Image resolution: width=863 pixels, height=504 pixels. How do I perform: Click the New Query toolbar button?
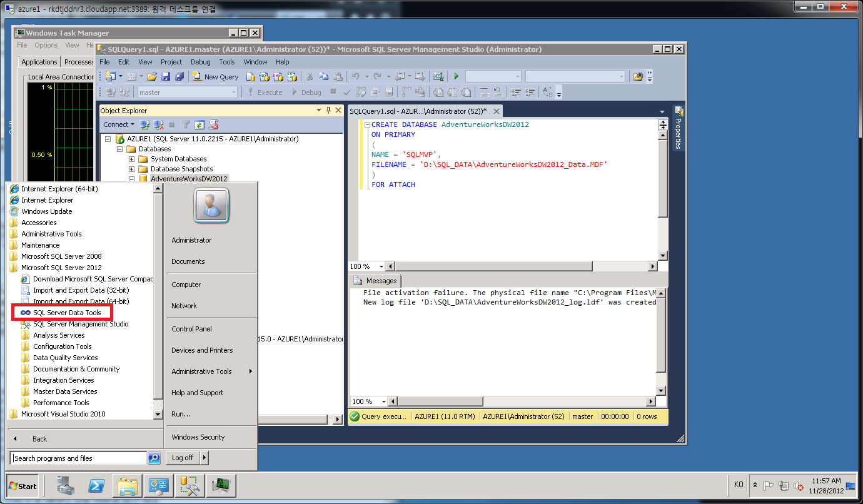pos(216,76)
